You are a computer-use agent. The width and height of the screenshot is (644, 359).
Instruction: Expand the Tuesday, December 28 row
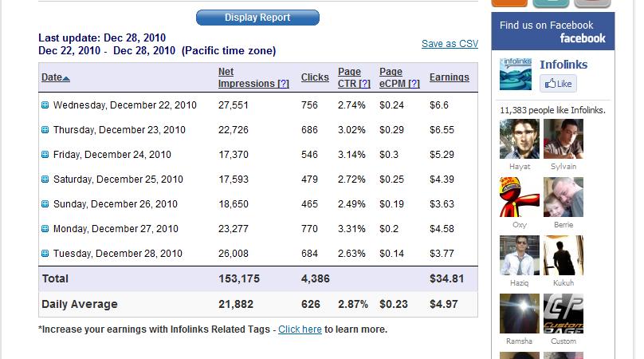tap(45, 254)
